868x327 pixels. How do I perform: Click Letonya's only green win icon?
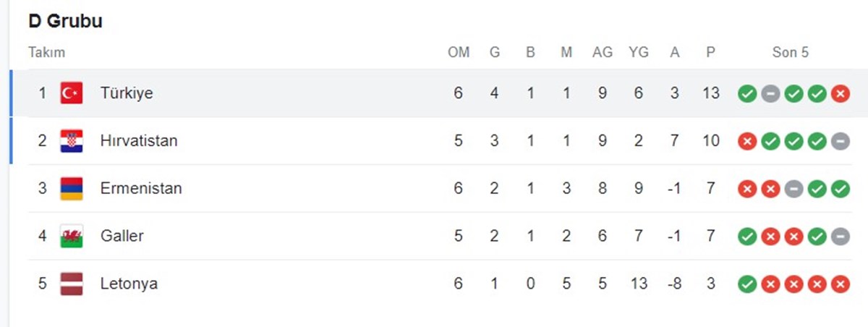click(x=747, y=284)
